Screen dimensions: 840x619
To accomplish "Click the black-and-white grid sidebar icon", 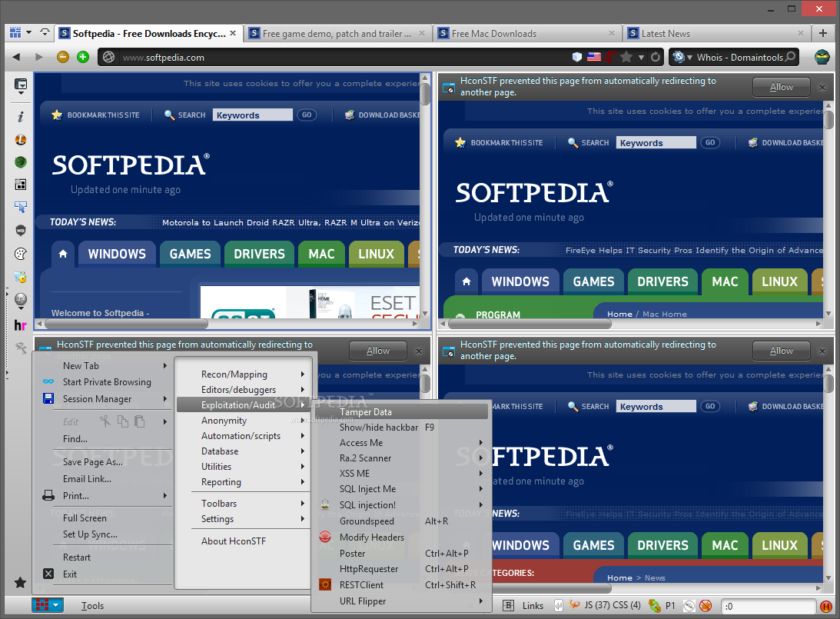I will click(x=20, y=185).
